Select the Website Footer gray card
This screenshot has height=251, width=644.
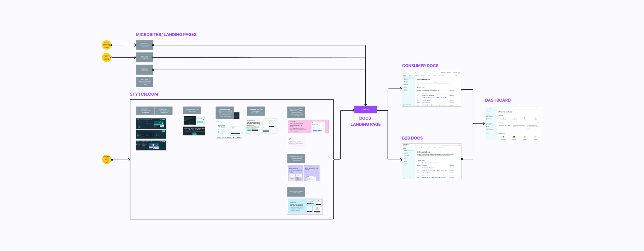[164, 111]
